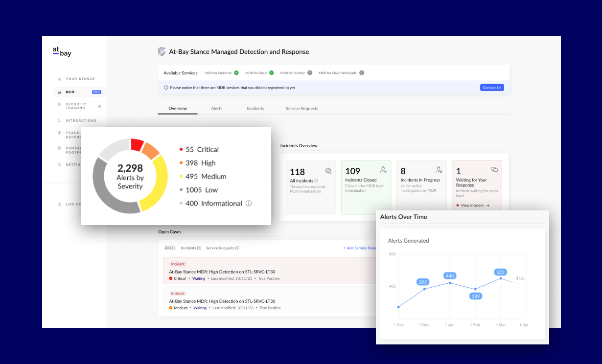Click the green check for MDR for Email
The height and width of the screenshot is (364, 602).
(272, 73)
